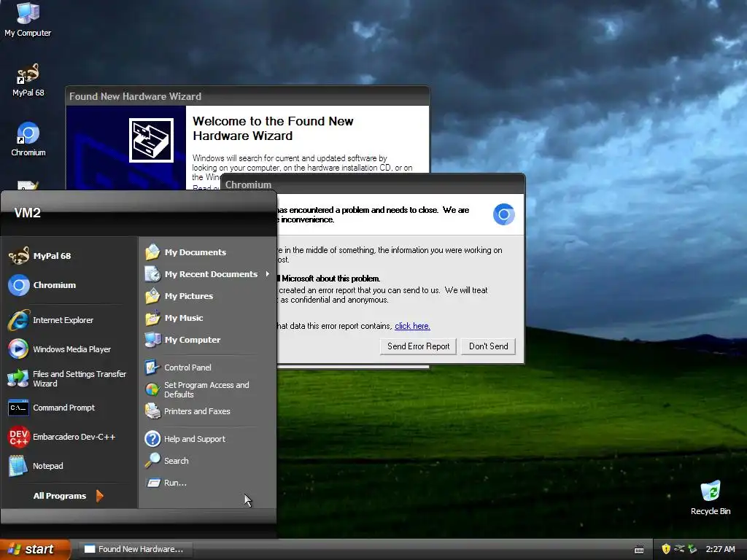Launch Command Prompt from Start menu
The image size is (747, 560).
(x=69, y=408)
